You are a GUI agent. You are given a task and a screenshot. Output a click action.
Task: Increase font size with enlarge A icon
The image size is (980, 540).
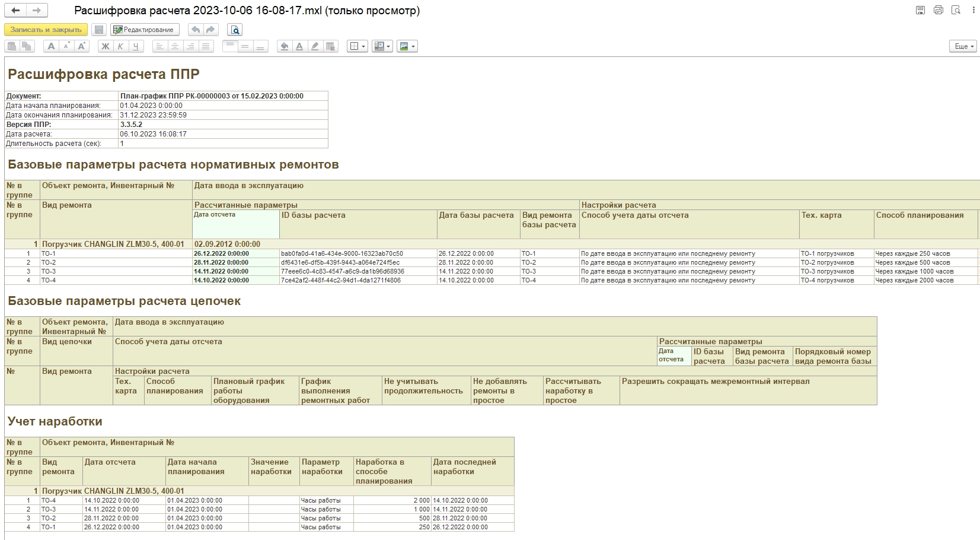coord(82,46)
